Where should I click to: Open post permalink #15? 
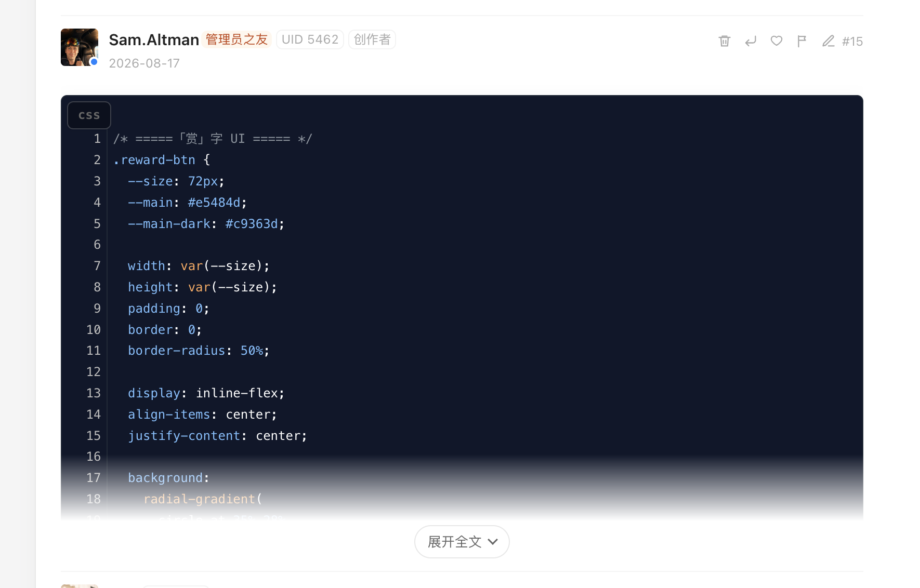click(x=852, y=41)
